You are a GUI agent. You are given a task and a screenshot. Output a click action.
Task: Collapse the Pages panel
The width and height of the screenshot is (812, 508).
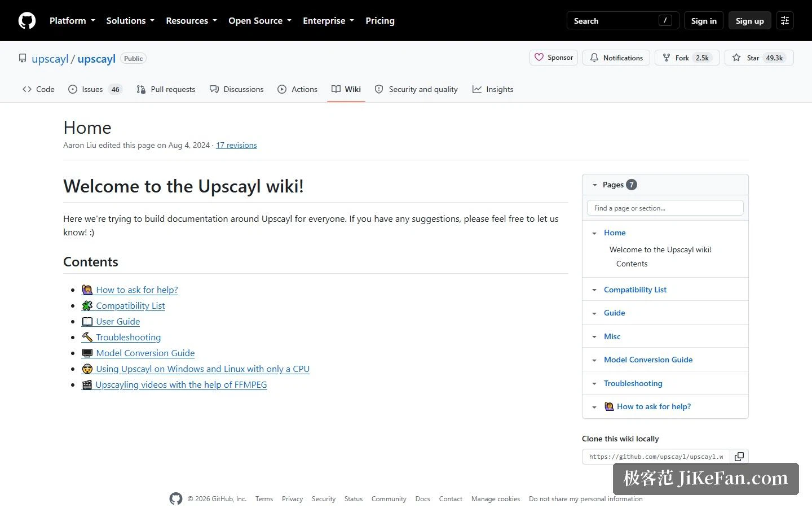click(594, 185)
